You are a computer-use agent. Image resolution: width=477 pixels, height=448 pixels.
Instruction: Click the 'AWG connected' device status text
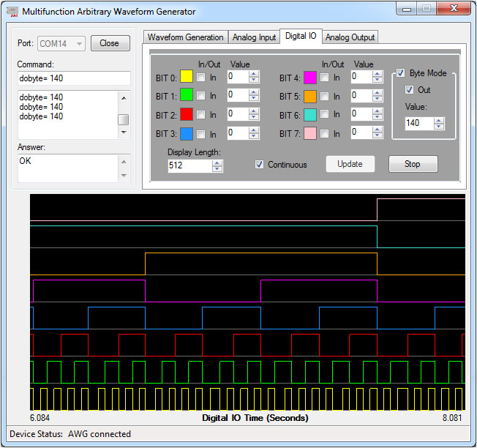(99, 434)
